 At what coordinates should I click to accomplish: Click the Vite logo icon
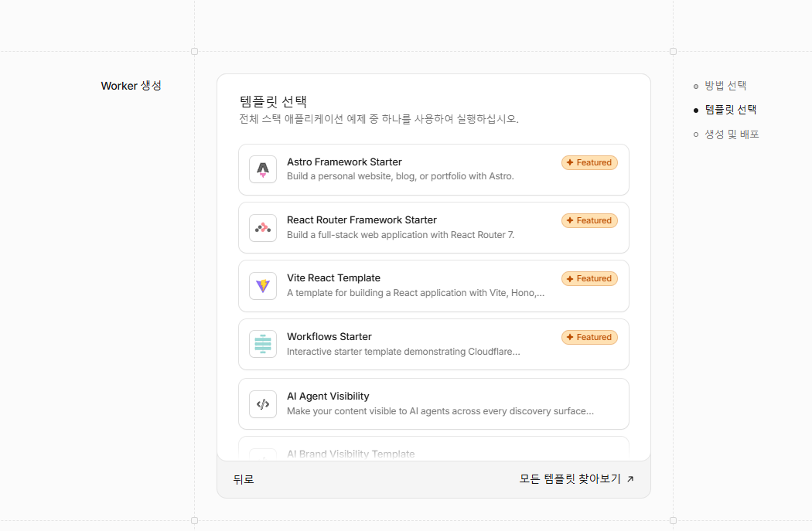pyautogui.click(x=263, y=286)
